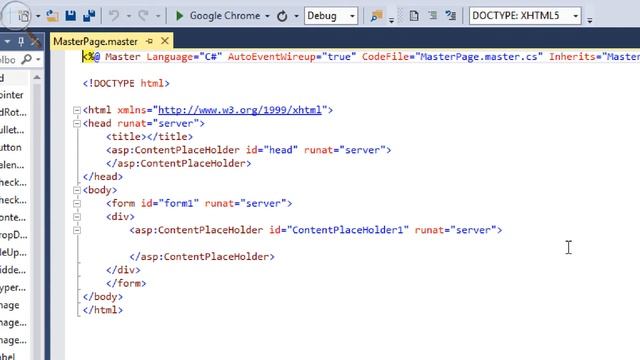Click the <title></title> tag text
The image size is (640, 360).
pyautogui.click(x=149, y=137)
